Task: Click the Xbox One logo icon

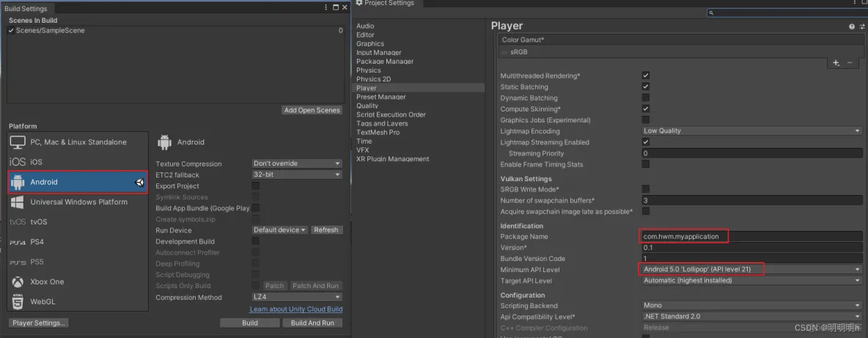Action: 18,282
